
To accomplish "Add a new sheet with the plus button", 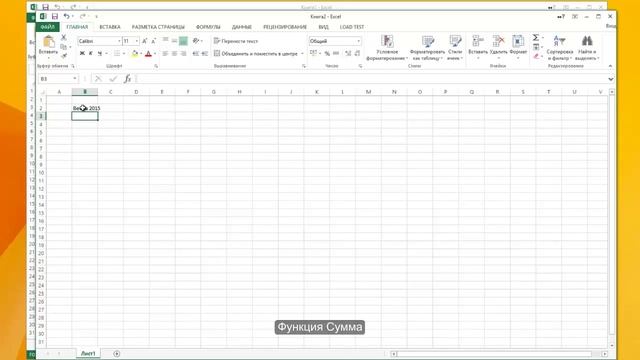I will point(117,353).
